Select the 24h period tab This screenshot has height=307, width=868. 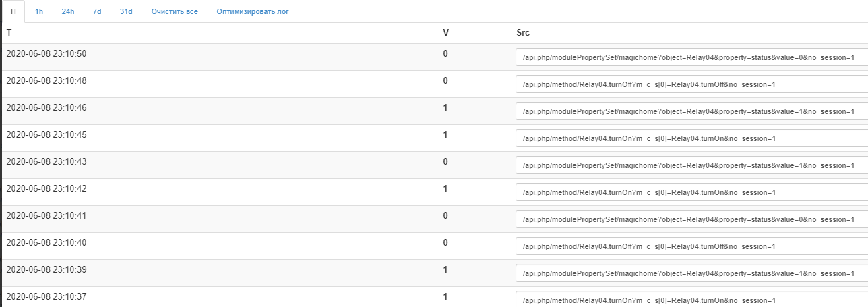67,12
